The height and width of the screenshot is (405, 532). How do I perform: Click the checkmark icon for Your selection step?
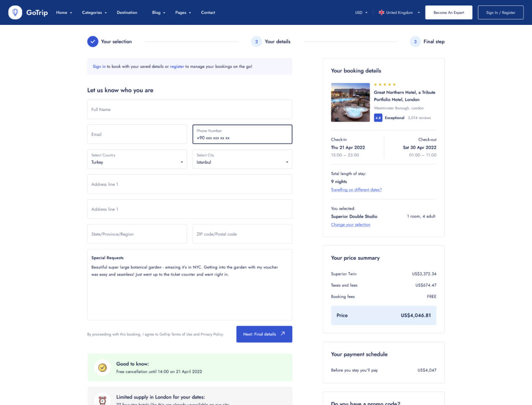[x=92, y=41]
